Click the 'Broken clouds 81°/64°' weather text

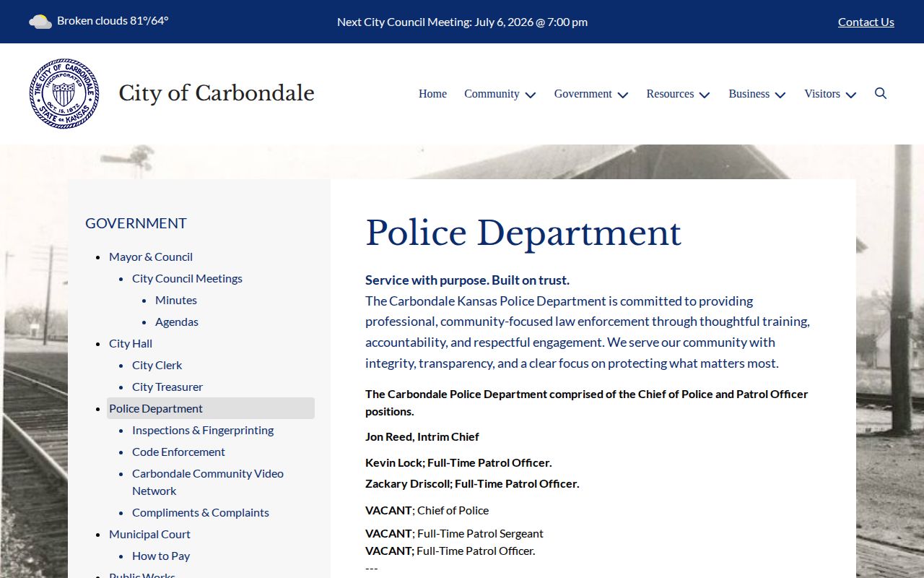[113, 20]
